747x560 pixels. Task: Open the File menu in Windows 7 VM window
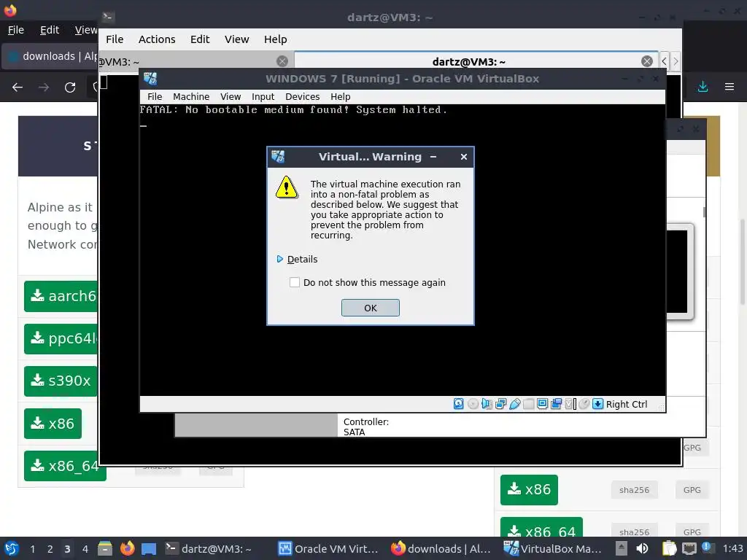click(x=155, y=97)
